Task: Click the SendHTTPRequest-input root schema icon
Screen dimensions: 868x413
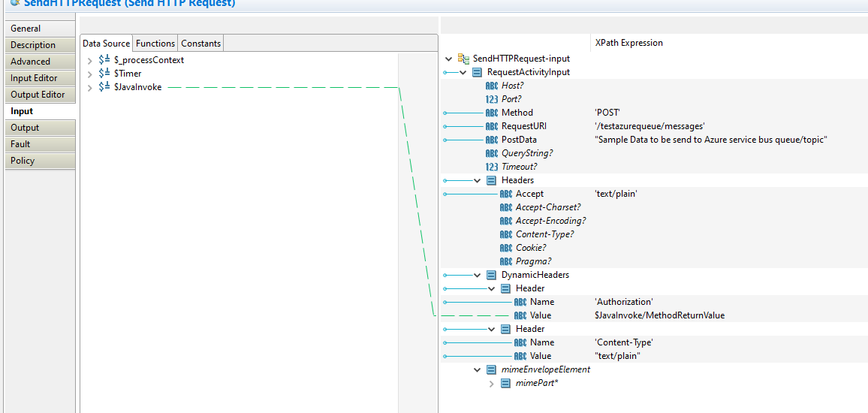Action: pyautogui.click(x=463, y=59)
